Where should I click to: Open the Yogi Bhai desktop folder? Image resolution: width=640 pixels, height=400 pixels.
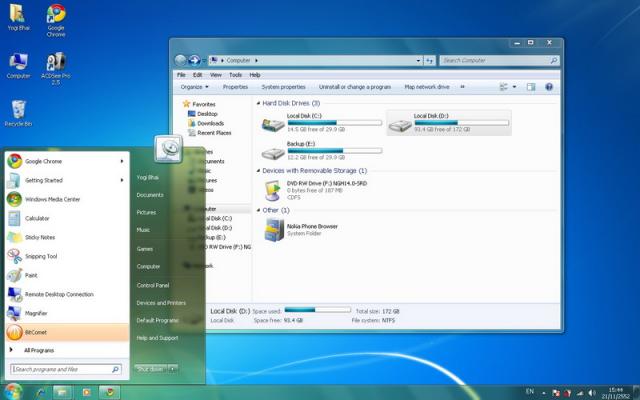pos(18,17)
